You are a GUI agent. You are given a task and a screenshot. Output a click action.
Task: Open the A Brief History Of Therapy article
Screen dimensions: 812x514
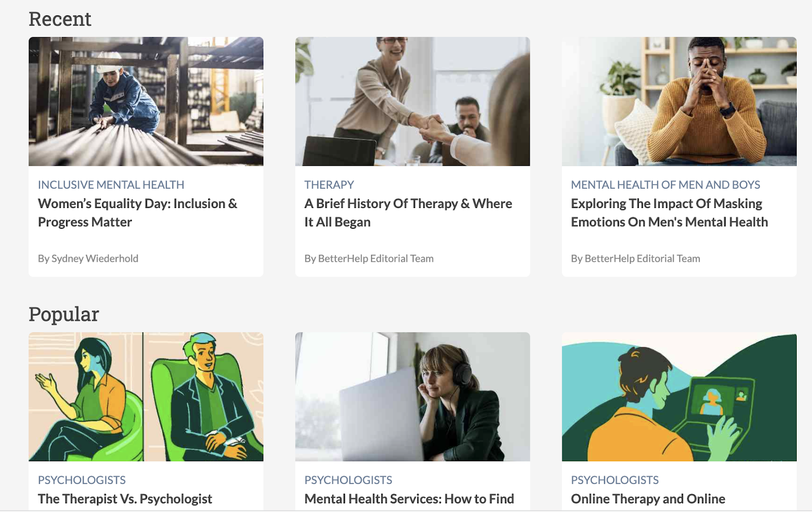pos(408,213)
